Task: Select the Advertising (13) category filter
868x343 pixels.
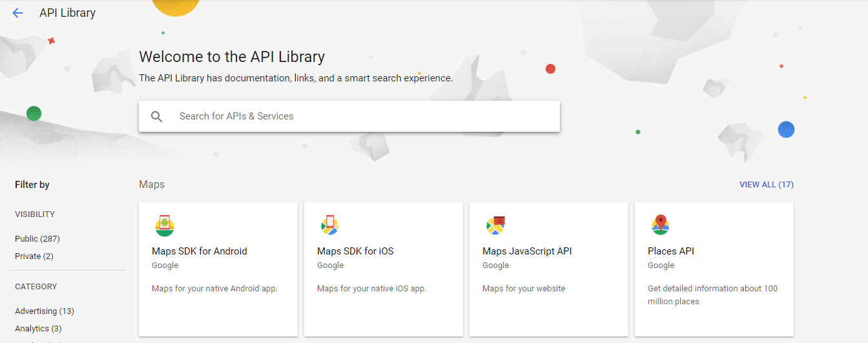Action: 45,311
